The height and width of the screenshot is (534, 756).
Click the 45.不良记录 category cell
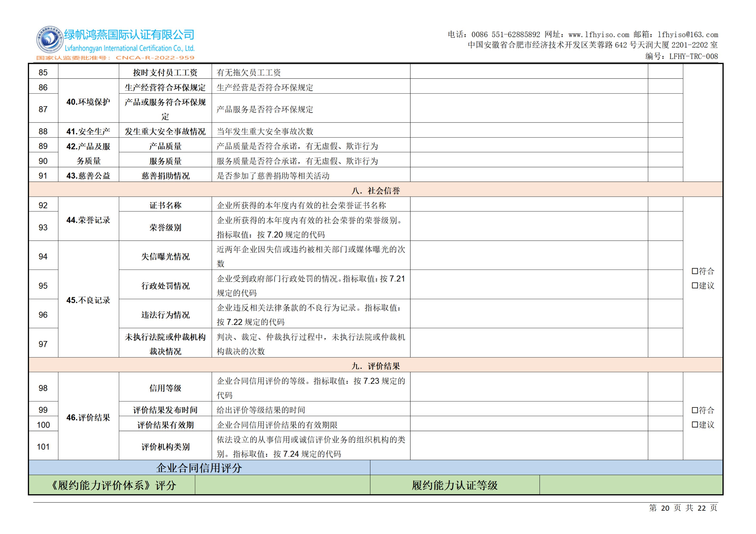(88, 300)
